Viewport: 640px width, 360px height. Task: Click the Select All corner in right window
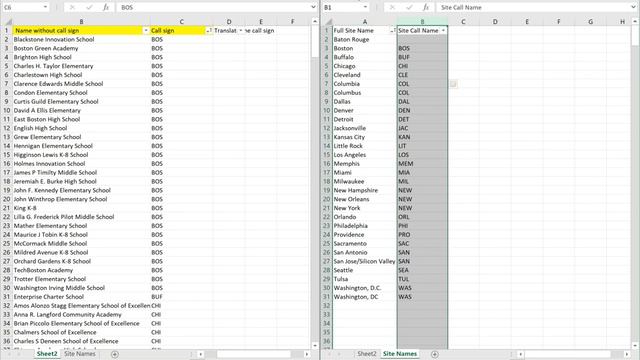click(x=328, y=22)
